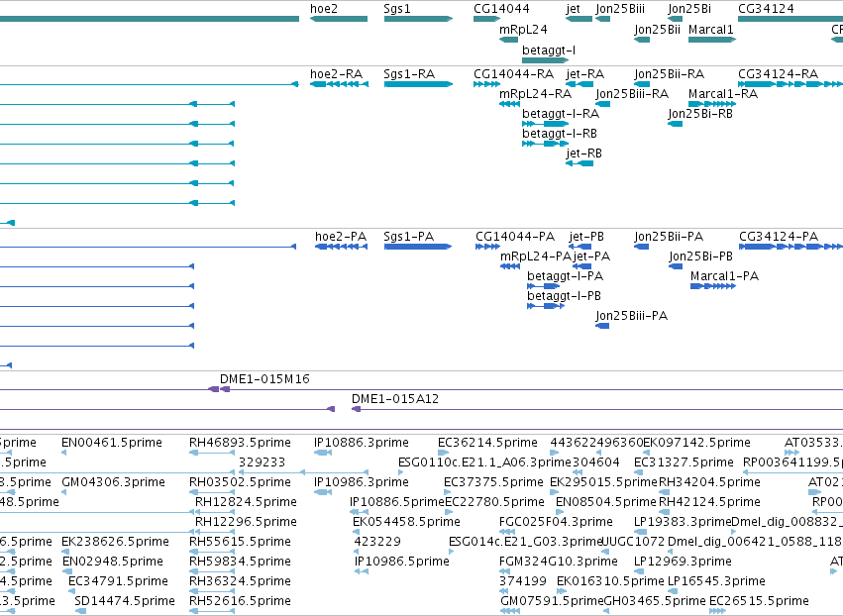Select the betaggt-I gene label

[549, 51]
